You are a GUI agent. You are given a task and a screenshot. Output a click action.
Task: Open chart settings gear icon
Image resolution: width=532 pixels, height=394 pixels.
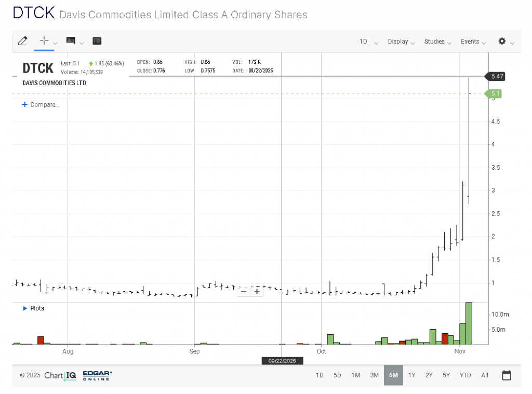502,41
